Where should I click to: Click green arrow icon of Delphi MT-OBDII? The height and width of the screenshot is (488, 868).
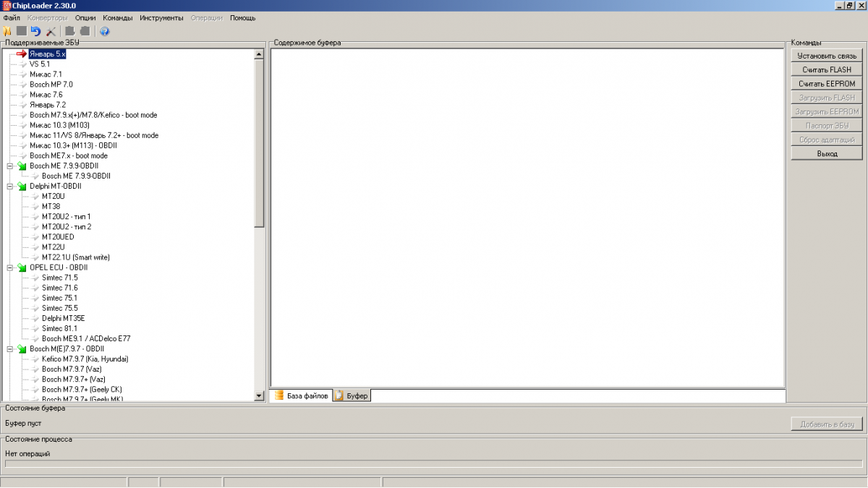(22, 186)
